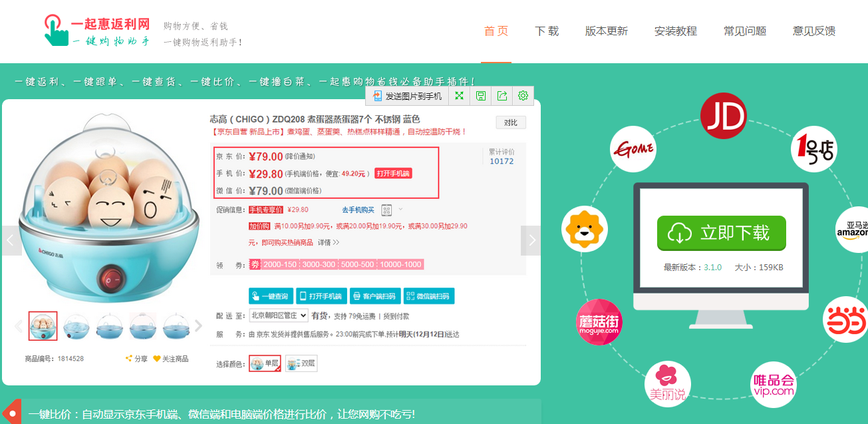Screen dimensions: 868x424
Task: Click thumbnail strip previous arrow
Action: click(19, 326)
